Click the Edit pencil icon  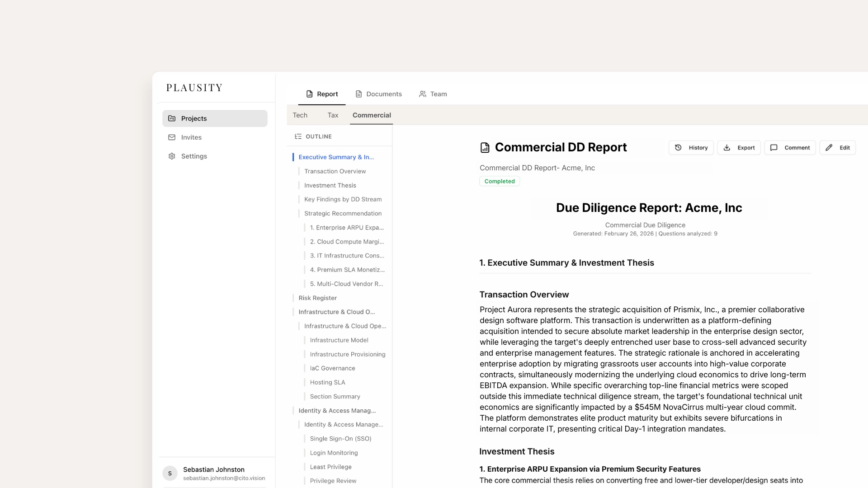[x=828, y=148]
